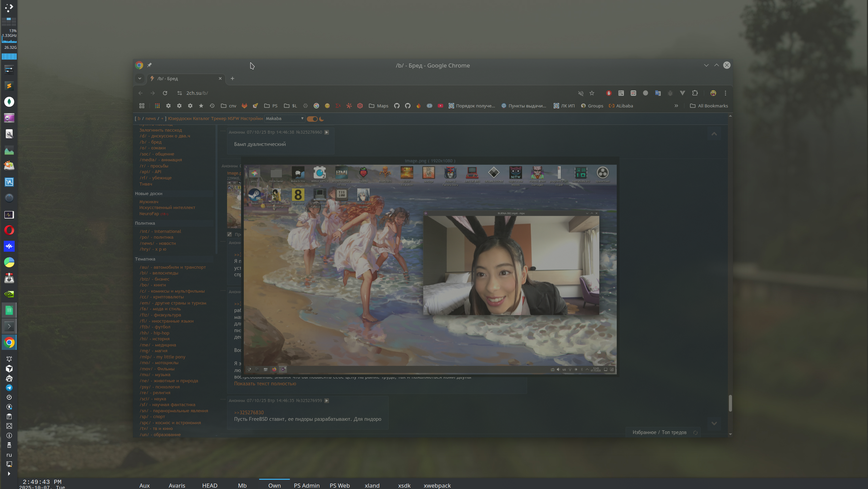Open Chrome tab search dropdown
Image resolution: width=868 pixels, height=489 pixels.
(x=140, y=78)
